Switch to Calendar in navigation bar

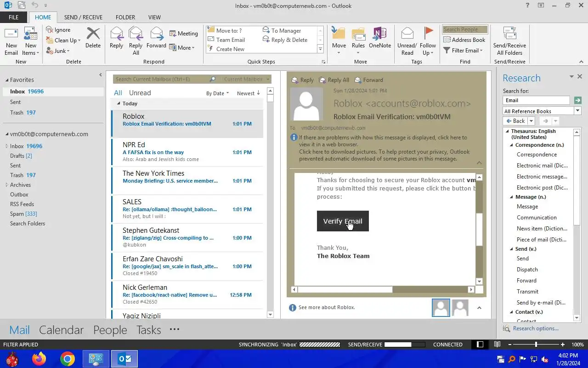(x=61, y=330)
